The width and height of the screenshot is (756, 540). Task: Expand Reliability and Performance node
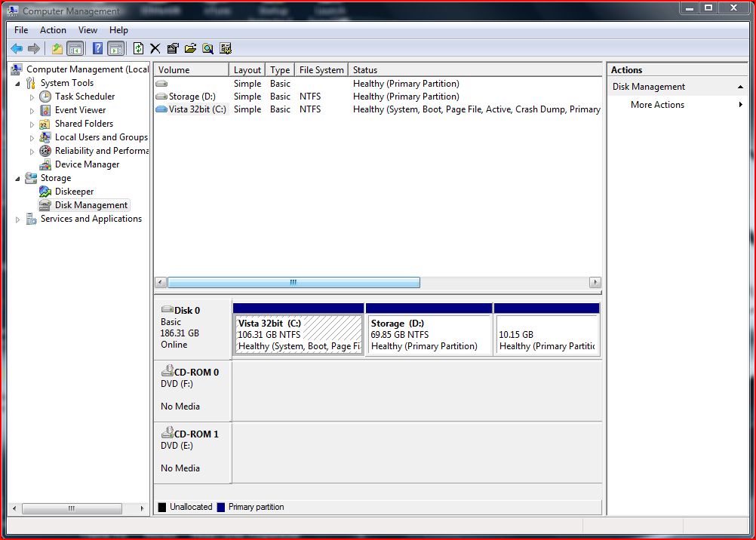32,151
